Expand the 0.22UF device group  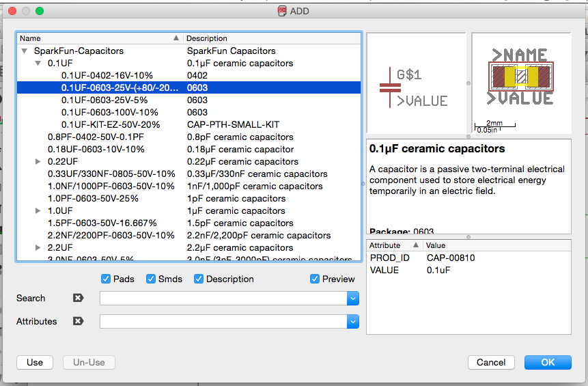coord(38,161)
